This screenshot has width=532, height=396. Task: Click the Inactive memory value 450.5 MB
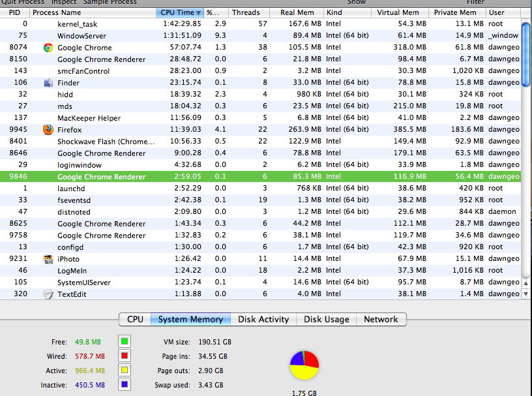(x=90, y=385)
